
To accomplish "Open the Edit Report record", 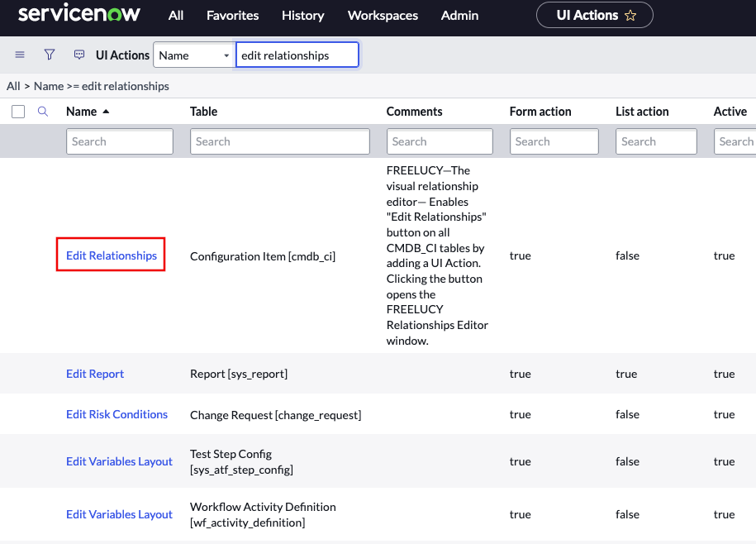I will (x=95, y=374).
